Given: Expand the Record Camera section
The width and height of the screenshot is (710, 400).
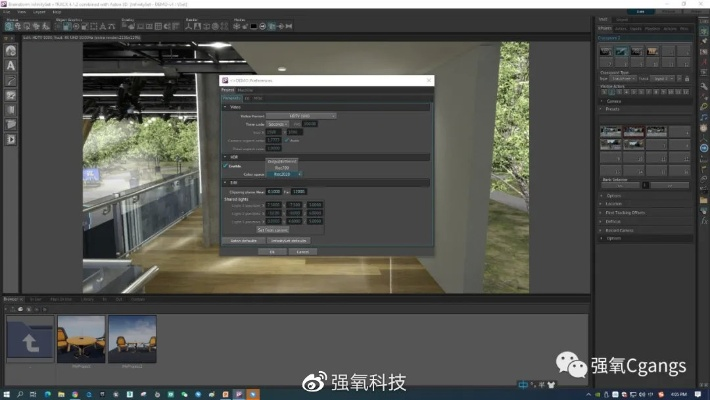Looking at the screenshot, I should [602, 231].
